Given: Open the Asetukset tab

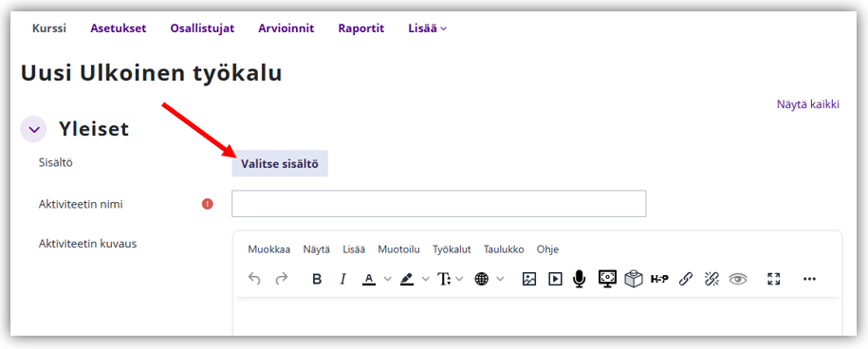Looking at the screenshot, I should [x=119, y=28].
